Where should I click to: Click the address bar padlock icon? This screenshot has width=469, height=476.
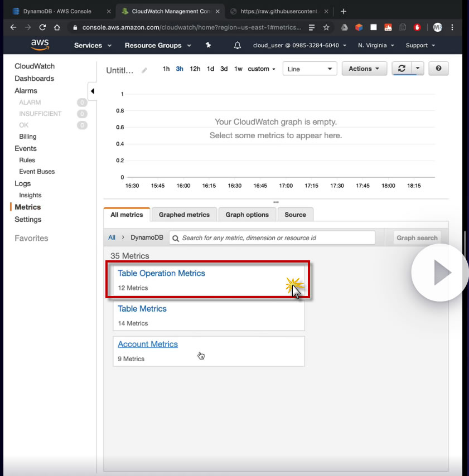pos(75,28)
